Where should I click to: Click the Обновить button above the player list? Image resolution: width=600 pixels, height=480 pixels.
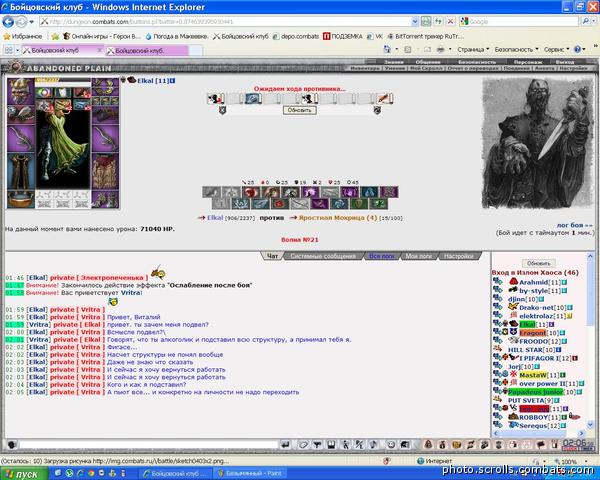pos(538,263)
